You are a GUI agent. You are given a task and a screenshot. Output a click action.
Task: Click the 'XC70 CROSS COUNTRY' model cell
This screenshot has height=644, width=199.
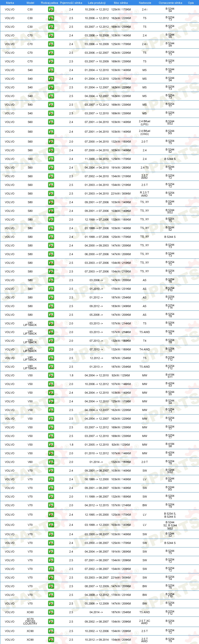(30, 621)
